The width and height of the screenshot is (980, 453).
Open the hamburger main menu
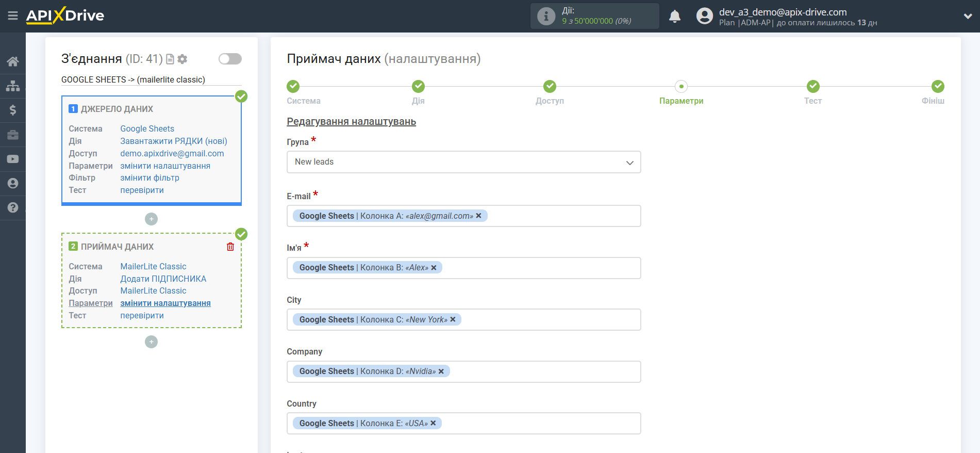click(13, 16)
